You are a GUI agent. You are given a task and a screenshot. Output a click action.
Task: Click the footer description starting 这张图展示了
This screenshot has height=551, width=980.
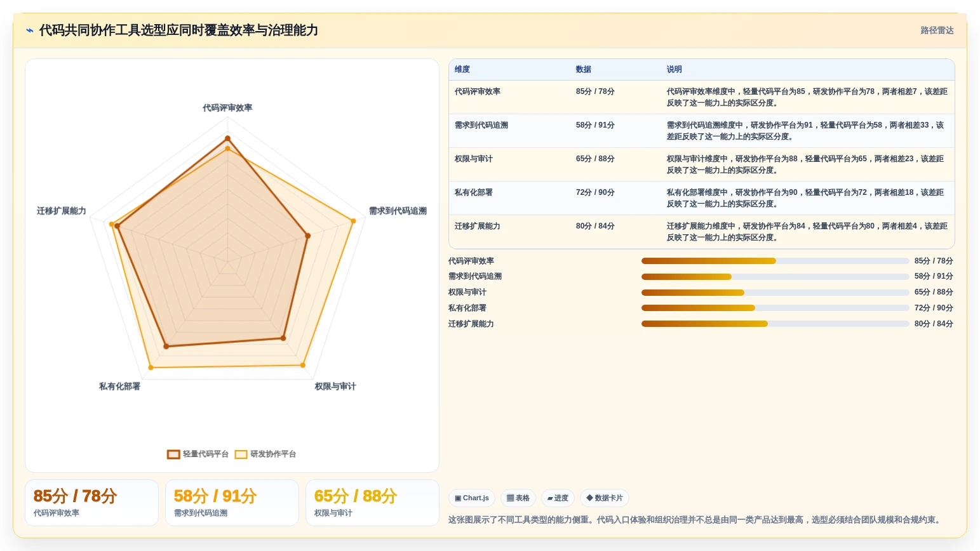click(x=695, y=520)
